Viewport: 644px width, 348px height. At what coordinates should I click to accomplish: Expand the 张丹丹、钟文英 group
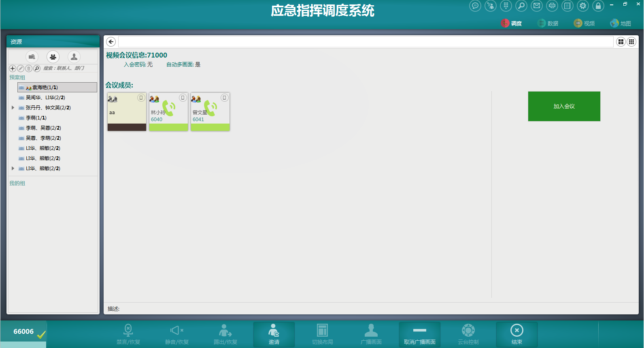(x=13, y=108)
